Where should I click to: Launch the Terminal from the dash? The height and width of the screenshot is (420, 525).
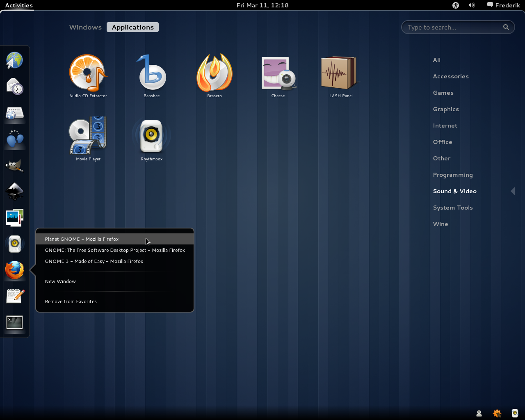(15, 323)
